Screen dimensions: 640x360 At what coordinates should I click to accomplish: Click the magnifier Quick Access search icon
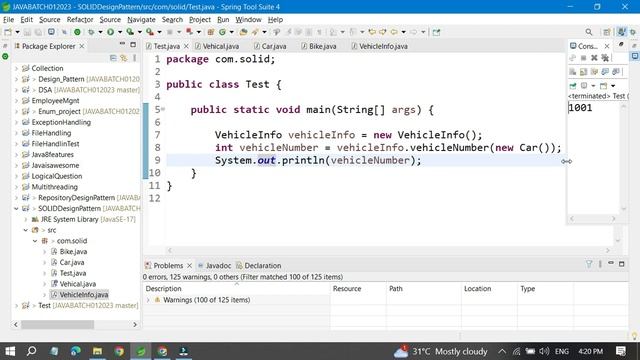(x=589, y=32)
